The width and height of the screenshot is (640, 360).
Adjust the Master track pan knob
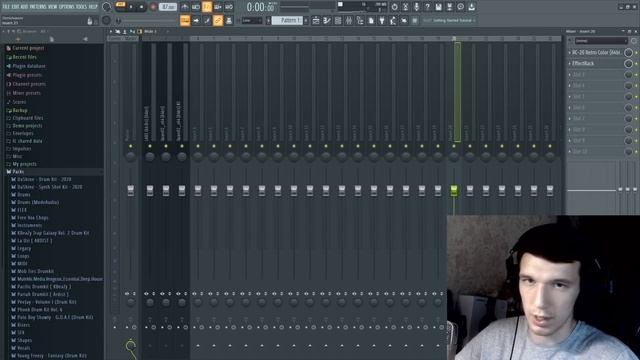(x=131, y=156)
